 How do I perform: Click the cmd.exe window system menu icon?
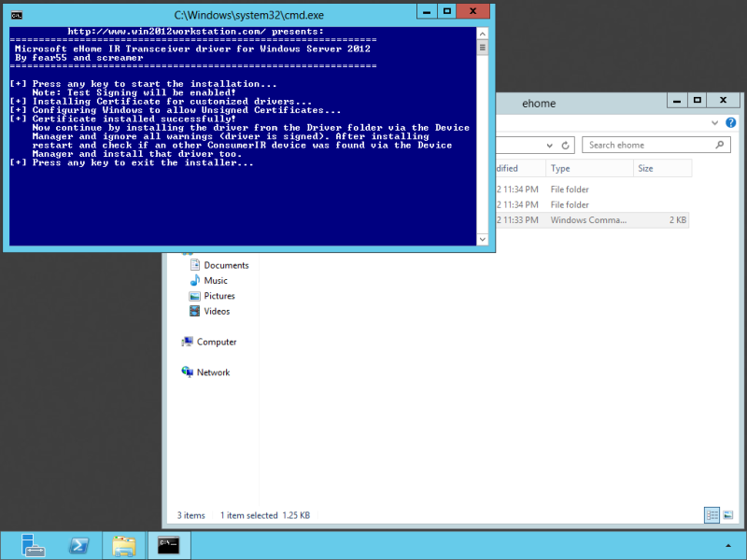17,15
